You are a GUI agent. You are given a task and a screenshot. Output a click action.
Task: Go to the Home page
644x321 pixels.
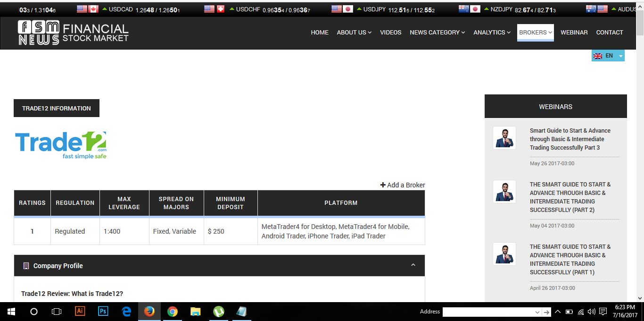pos(320,33)
